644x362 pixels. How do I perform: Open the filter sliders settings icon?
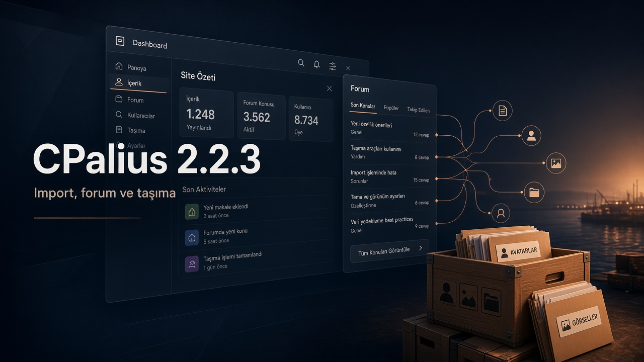pyautogui.click(x=333, y=66)
